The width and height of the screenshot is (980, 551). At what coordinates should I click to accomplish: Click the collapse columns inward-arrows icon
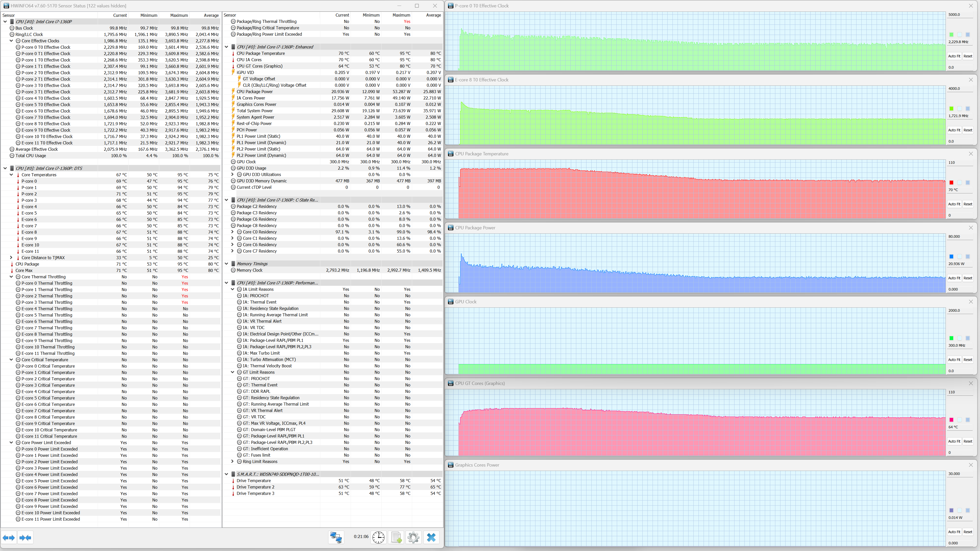(x=25, y=537)
